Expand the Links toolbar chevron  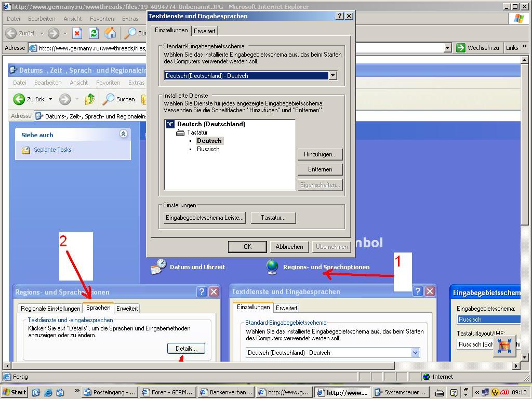[525, 47]
